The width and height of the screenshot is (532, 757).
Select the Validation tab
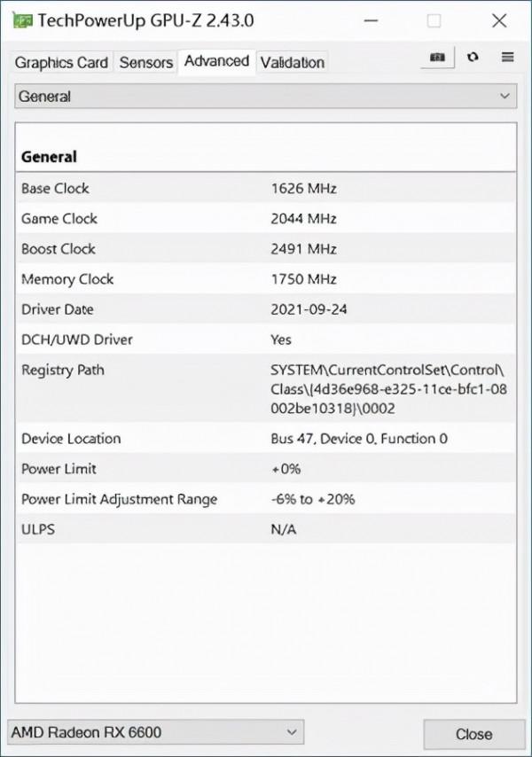click(x=292, y=62)
